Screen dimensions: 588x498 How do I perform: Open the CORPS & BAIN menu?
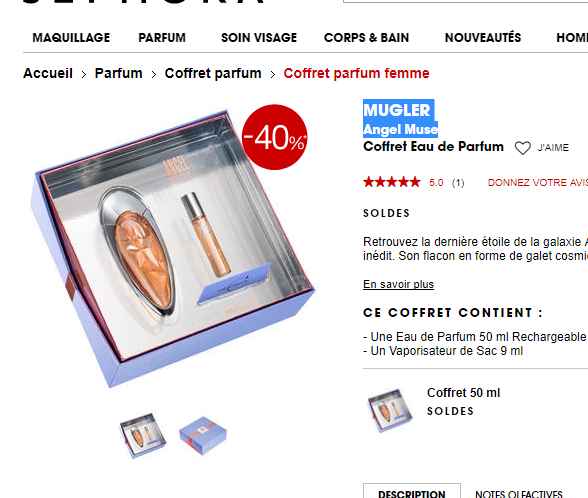366,38
